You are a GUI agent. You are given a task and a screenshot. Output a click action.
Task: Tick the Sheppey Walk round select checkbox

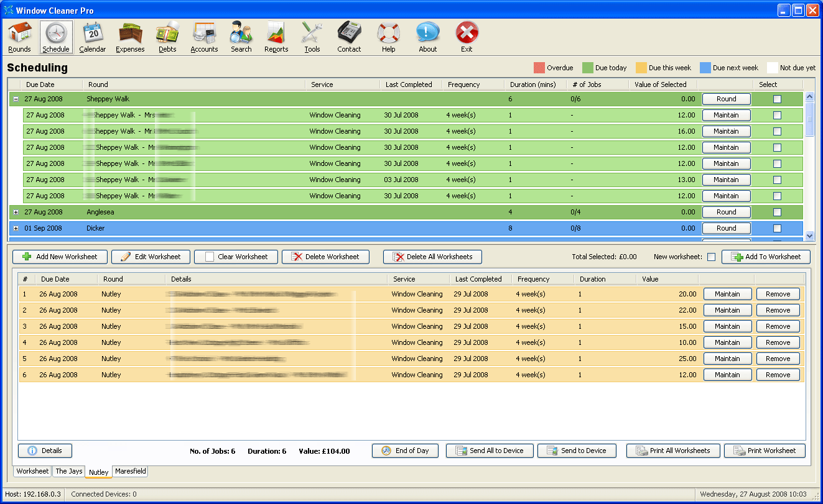[777, 99]
